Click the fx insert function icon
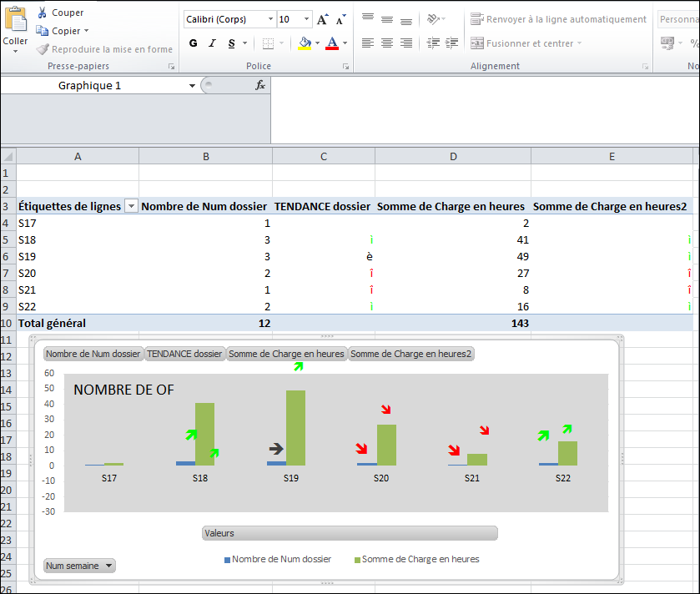 (x=259, y=84)
